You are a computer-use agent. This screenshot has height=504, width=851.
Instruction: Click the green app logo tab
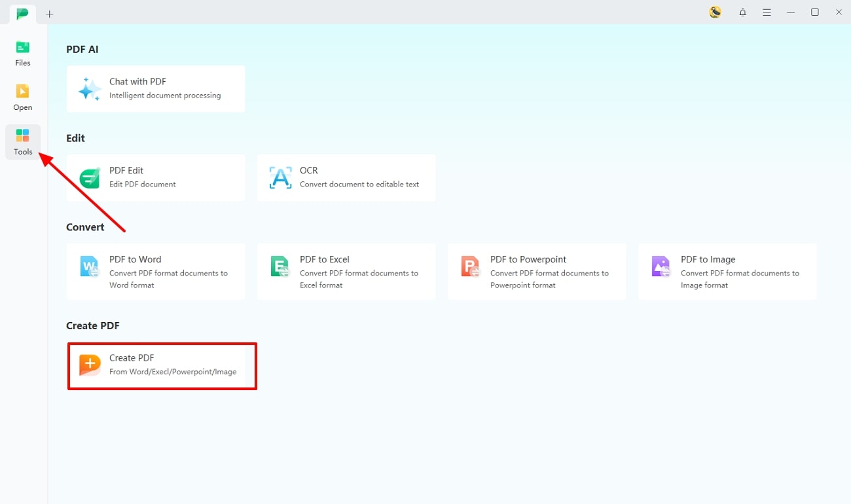point(23,13)
